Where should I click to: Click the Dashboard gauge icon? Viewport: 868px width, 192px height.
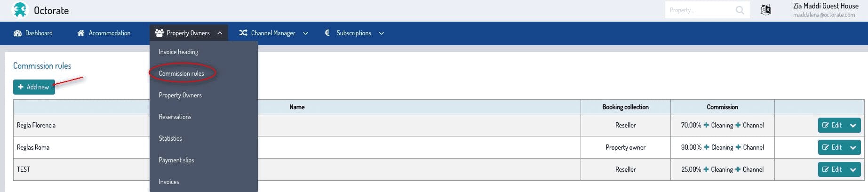click(18, 33)
